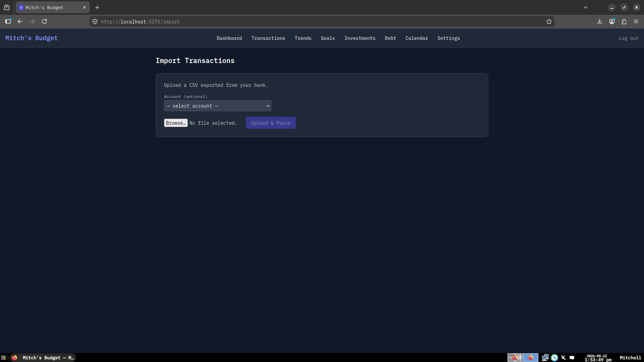This screenshot has width=644, height=362.
Task: Minimize the Firefox window
Action: pos(612,7)
